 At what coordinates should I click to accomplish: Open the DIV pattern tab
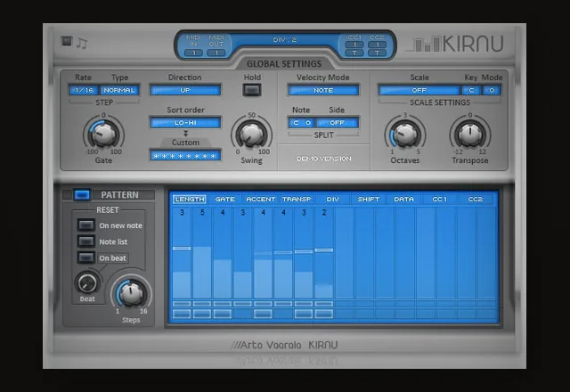332,200
